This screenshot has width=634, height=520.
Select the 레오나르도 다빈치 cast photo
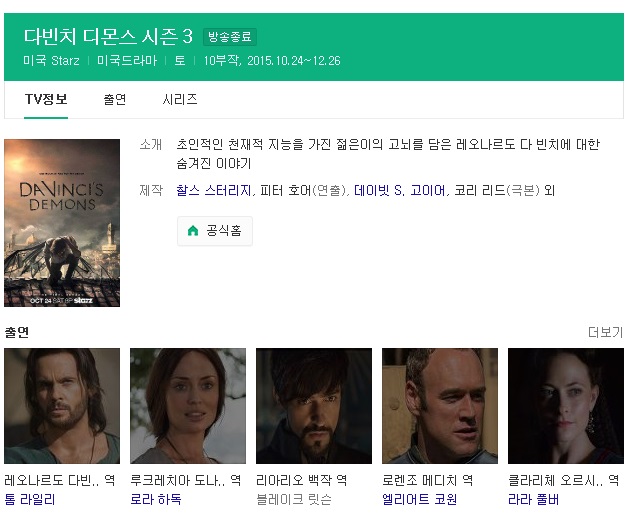62,406
